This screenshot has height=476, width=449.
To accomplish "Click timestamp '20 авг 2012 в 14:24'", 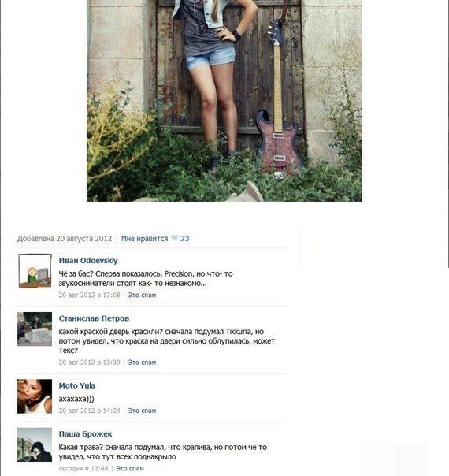I will (89, 411).
